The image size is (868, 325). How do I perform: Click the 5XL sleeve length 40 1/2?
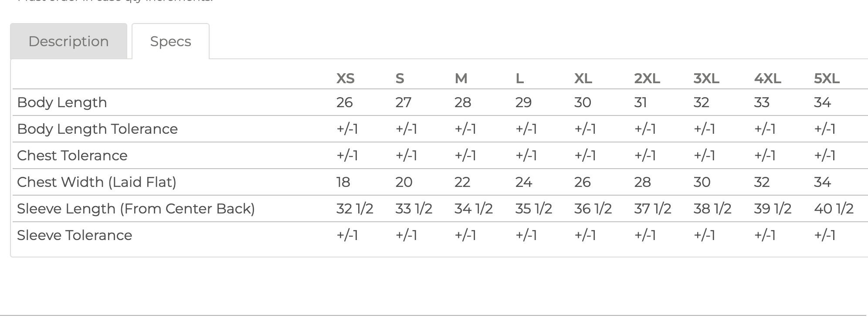pyautogui.click(x=833, y=209)
